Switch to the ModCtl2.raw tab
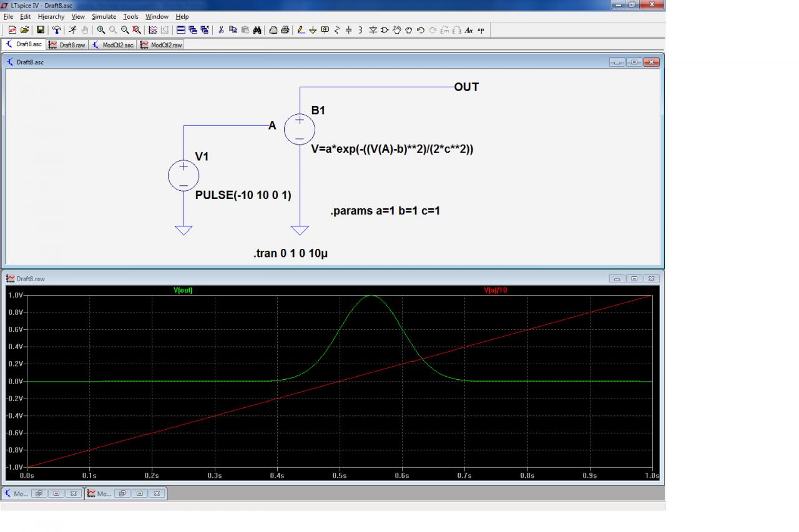Viewport: 799px width, 532px height. (160, 45)
